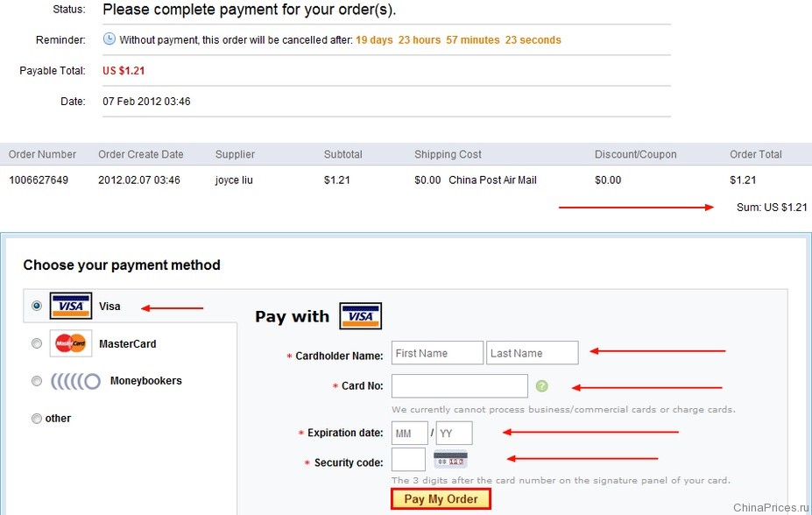Click the YY expiration year field
Screen dimensions: 812x515
[454, 433]
